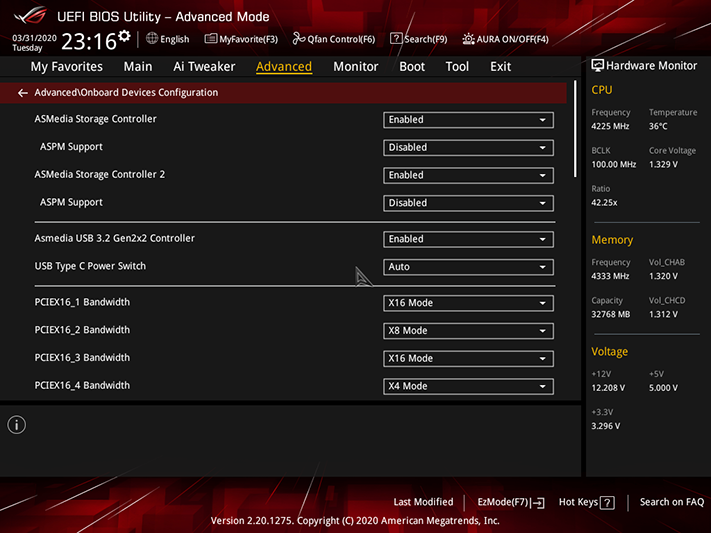Select PCIEX16_1 Bandwidth label
The width and height of the screenshot is (711, 533).
[x=82, y=302]
